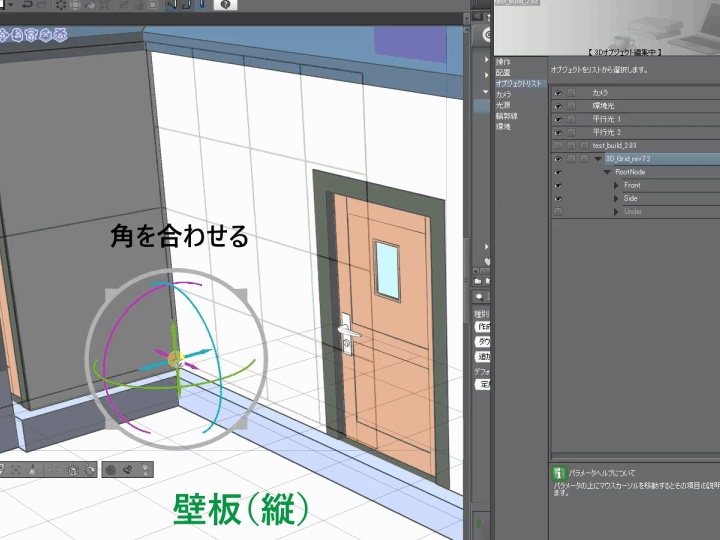Image resolution: width=720 pixels, height=540 pixels.
Task: Click the rightmost small icon in object launcher
Action: (146, 469)
